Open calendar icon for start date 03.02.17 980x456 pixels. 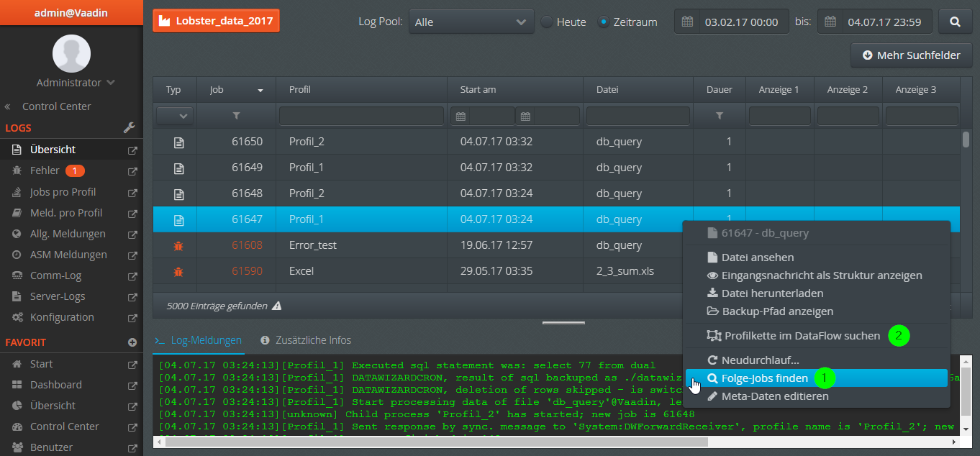coord(687,22)
